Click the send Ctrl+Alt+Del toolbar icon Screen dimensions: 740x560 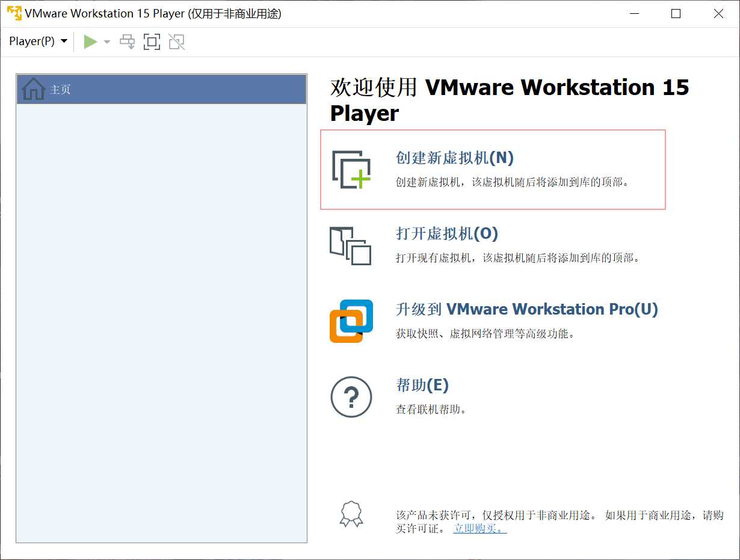(128, 42)
